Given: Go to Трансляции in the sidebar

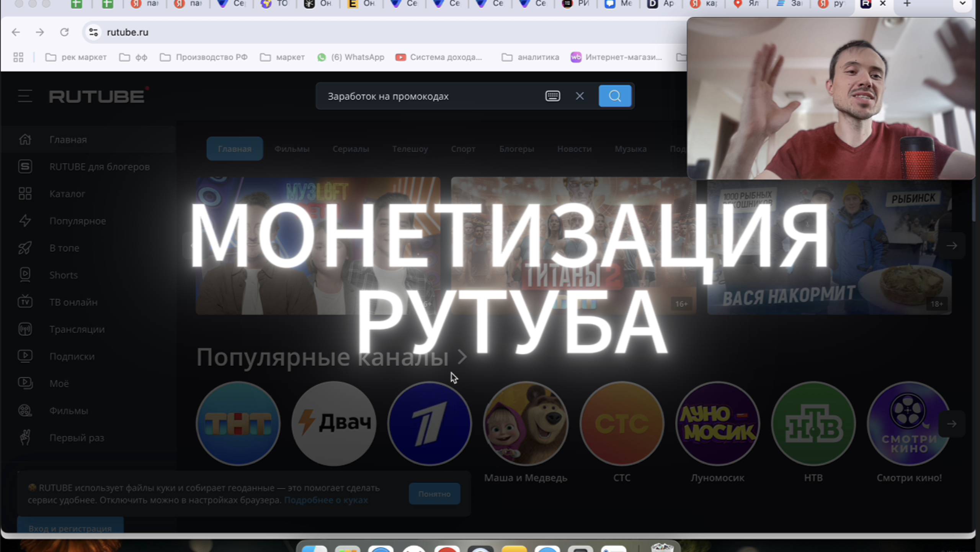Looking at the screenshot, I should point(77,329).
